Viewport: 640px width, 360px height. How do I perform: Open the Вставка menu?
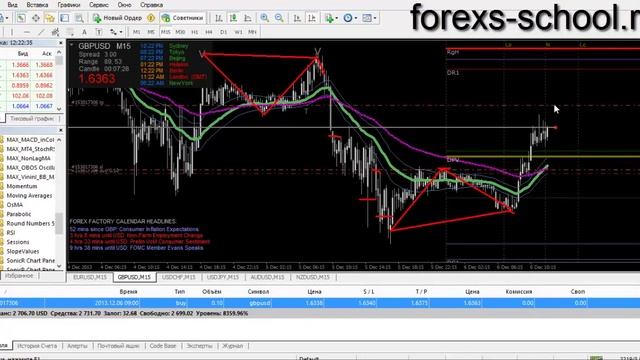[37, 5]
